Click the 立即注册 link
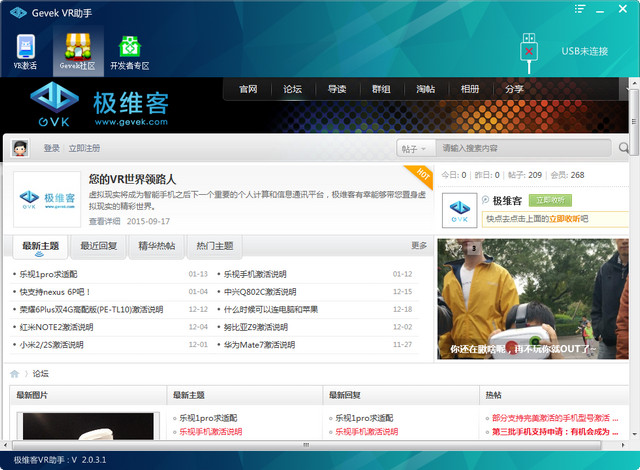 84,148
